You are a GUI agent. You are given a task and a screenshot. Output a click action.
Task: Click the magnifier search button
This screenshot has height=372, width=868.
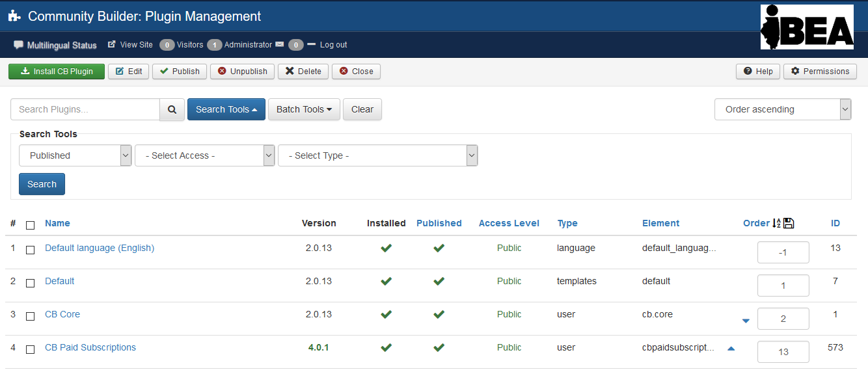(x=172, y=109)
